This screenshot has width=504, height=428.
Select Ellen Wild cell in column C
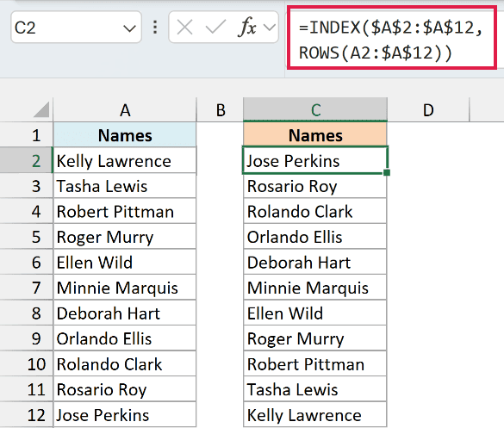[315, 313]
